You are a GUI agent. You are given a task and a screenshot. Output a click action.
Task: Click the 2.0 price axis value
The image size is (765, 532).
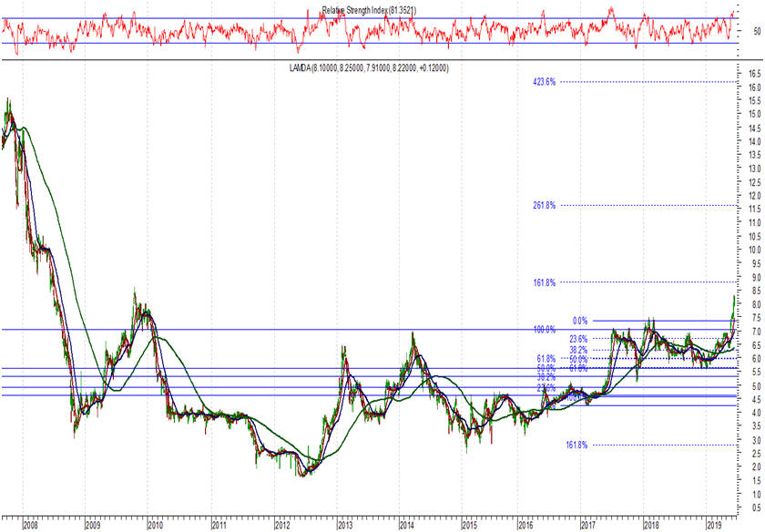click(756, 467)
